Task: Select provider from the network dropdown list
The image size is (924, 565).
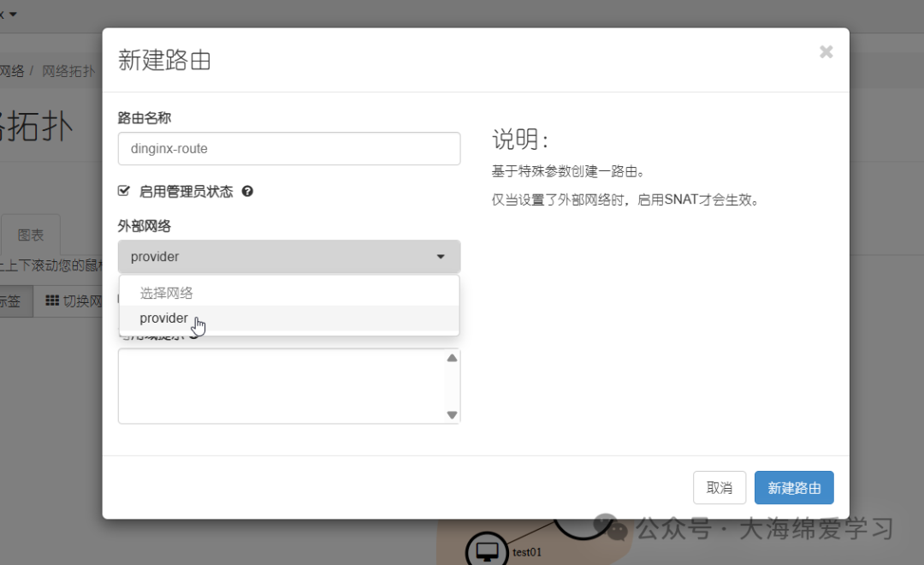Action: tap(163, 318)
